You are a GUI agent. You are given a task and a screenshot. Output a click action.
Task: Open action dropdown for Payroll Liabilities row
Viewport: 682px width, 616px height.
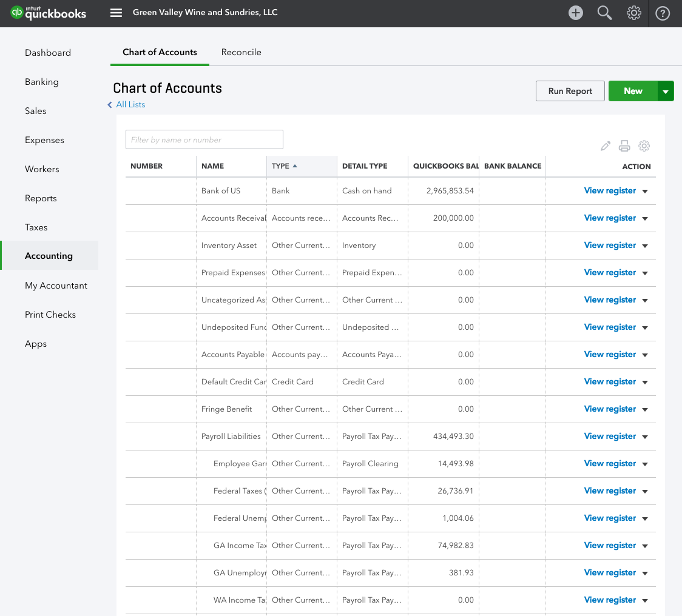tap(645, 437)
